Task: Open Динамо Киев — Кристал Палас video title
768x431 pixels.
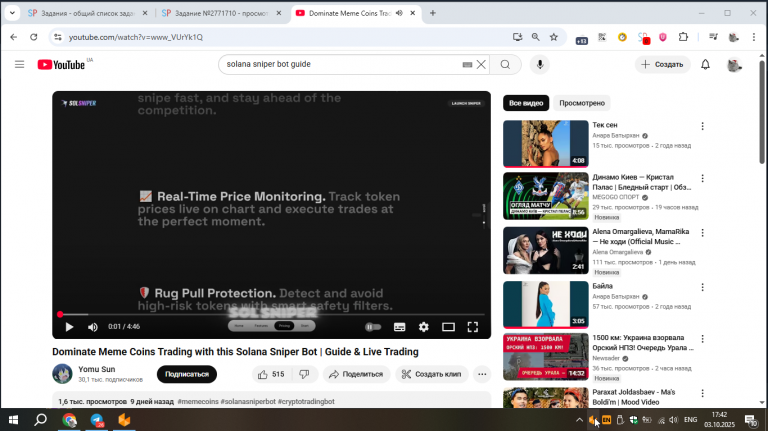Action: (x=642, y=182)
